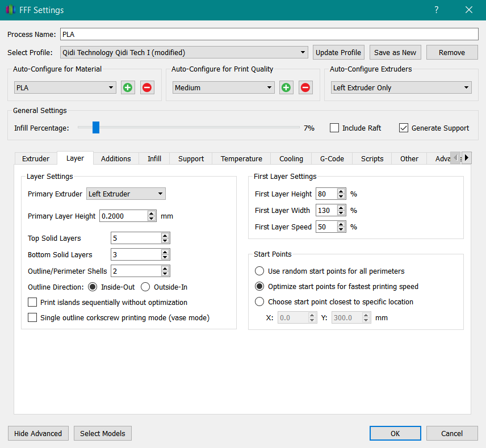Viewport: 486px width, 448px height.
Task: Go to the Temperature tab
Action: [241, 159]
